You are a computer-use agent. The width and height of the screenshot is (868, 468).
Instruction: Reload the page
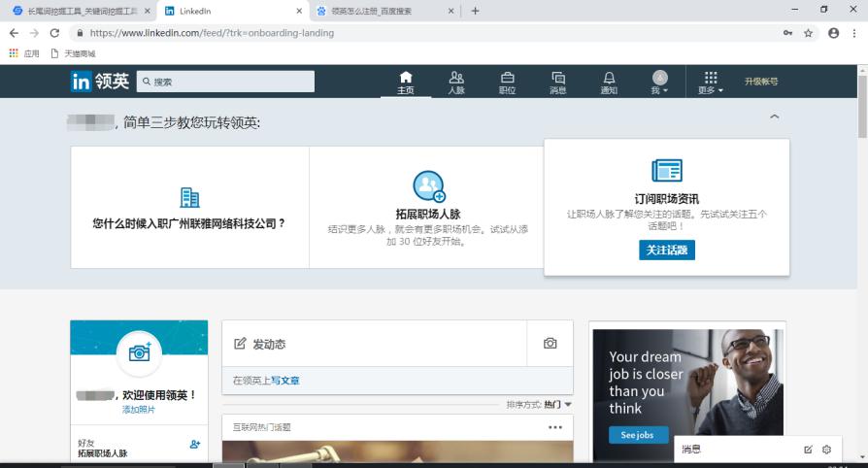pyautogui.click(x=54, y=33)
